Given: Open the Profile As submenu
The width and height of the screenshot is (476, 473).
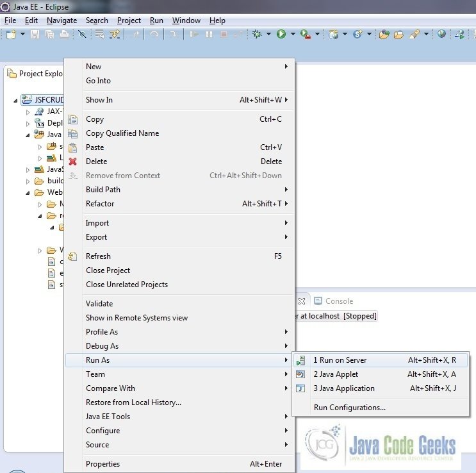Looking at the screenshot, I should [x=180, y=332].
